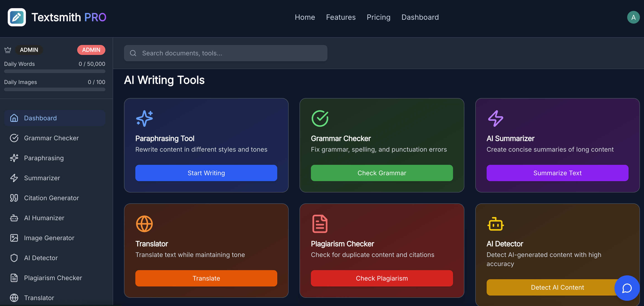Open Plagiarism Checker document icon in sidebar
Viewport: 644px width, 306px height.
coord(14,278)
